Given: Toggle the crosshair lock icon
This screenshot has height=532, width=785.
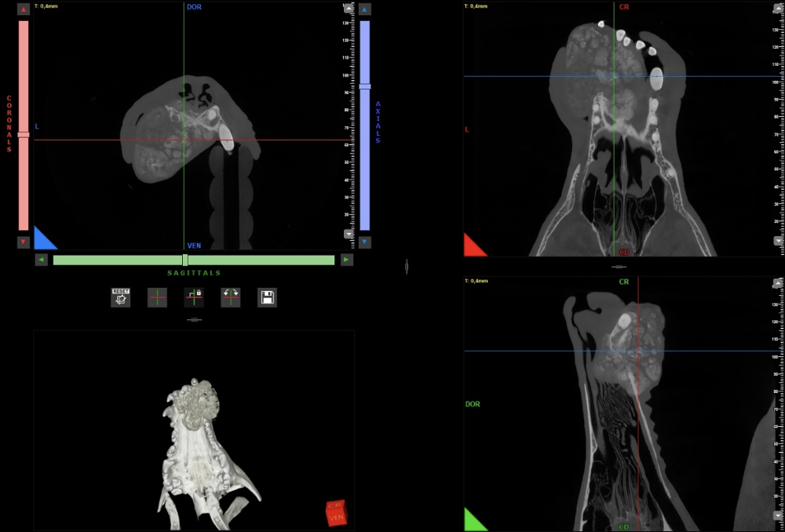Looking at the screenshot, I should [194, 297].
